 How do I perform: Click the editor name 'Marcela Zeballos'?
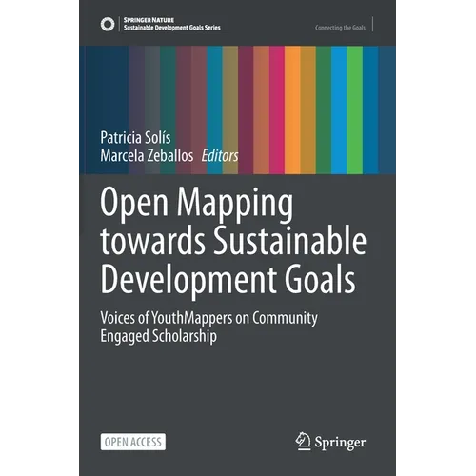click(147, 155)
